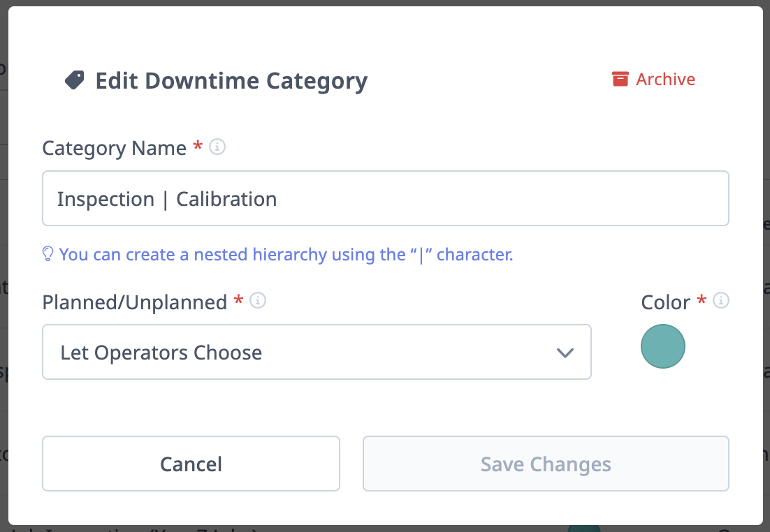
Task: Click the Save Changes button
Action: click(545, 464)
